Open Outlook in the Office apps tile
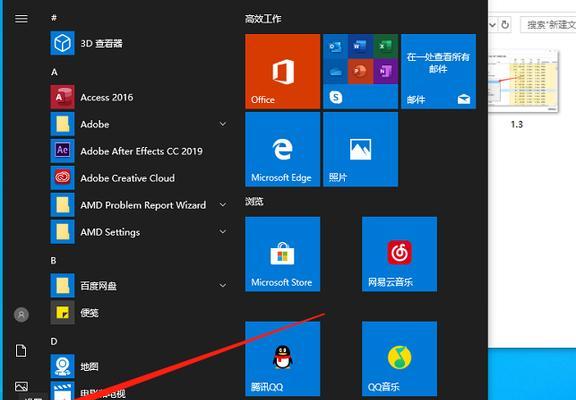Image resolution: width=576 pixels, height=400 pixels. pos(335,46)
